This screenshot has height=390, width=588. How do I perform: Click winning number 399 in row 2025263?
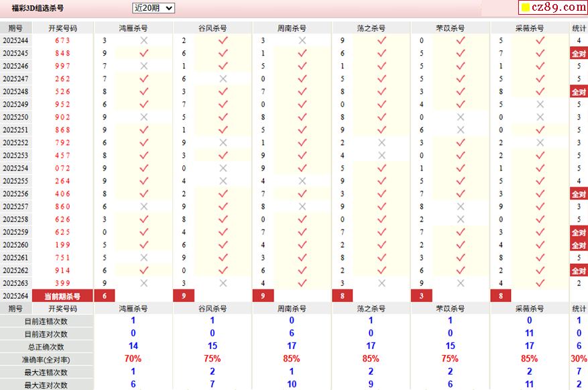click(x=62, y=283)
